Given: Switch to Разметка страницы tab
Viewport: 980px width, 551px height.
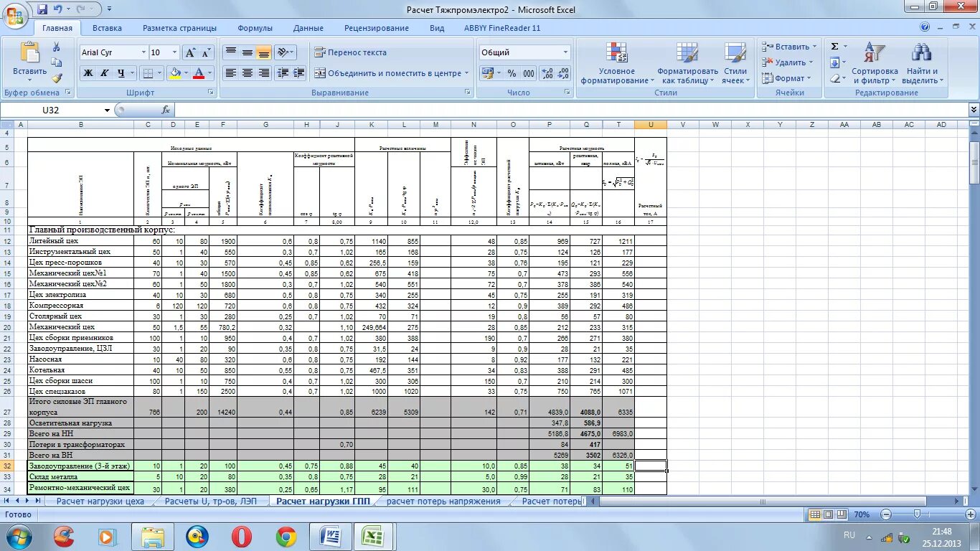Looking at the screenshot, I should tap(179, 28).
